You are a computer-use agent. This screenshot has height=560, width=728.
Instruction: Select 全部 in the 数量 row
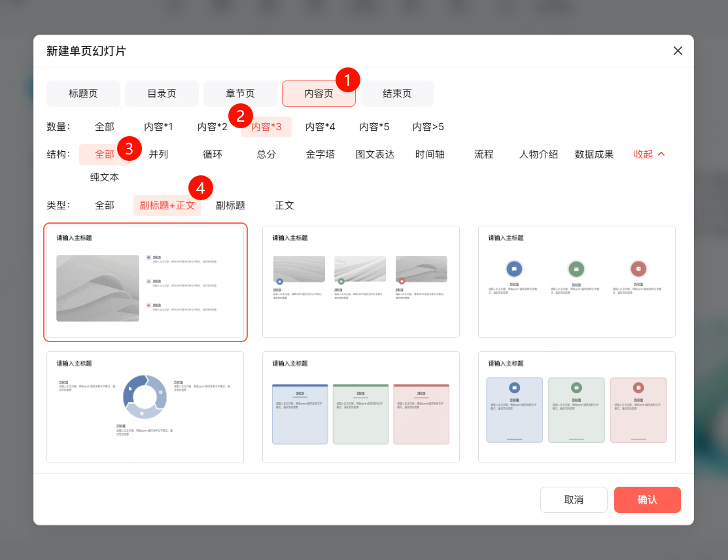(105, 127)
